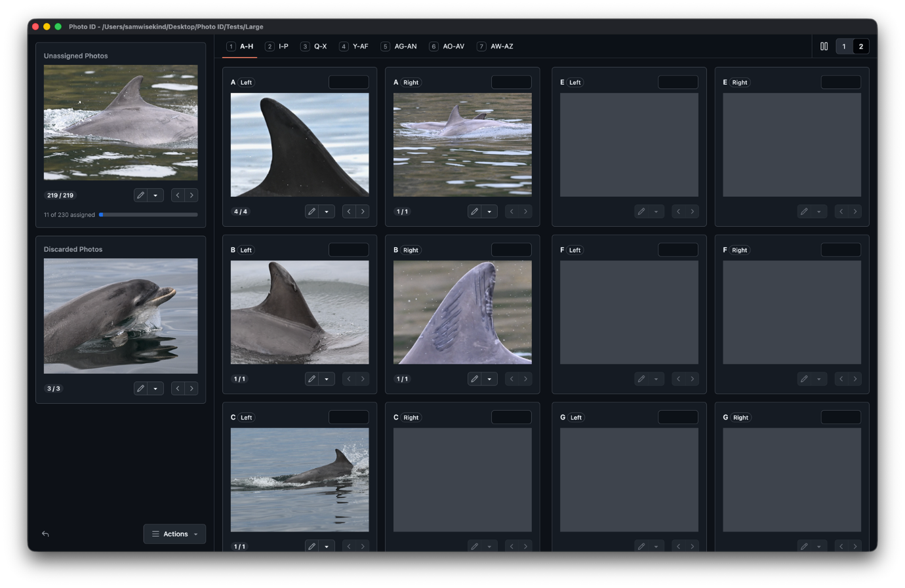Open the dropdown beside the Unassigned Photos pencil
Image resolution: width=905 pixels, height=588 pixels.
157,195
